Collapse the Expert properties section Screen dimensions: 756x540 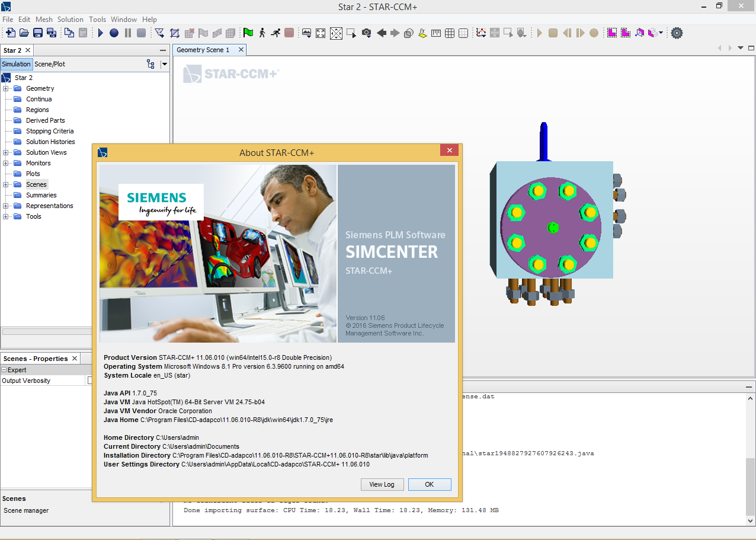pos(4,370)
